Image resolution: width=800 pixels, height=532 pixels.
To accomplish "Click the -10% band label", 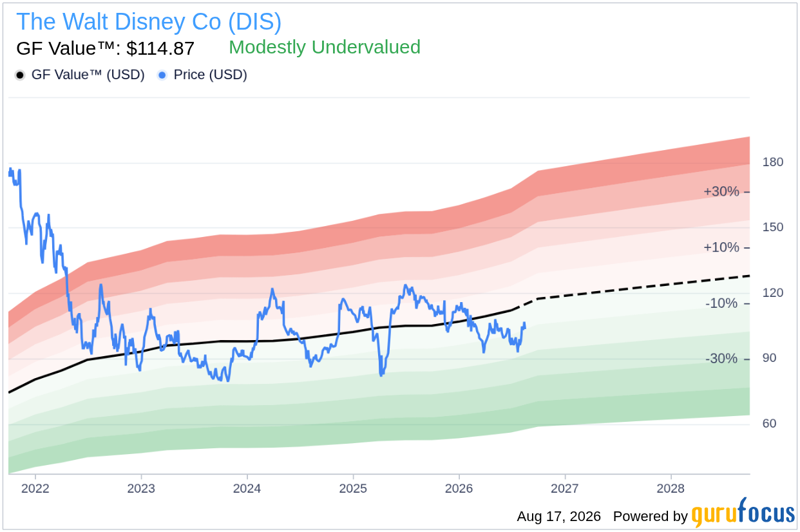I will click(x=721, y=303).
